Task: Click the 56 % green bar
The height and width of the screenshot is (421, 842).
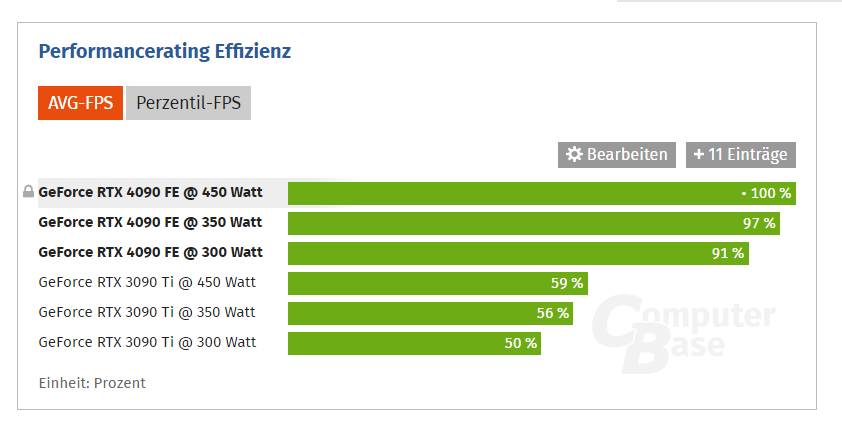Action: coord(430,313)
